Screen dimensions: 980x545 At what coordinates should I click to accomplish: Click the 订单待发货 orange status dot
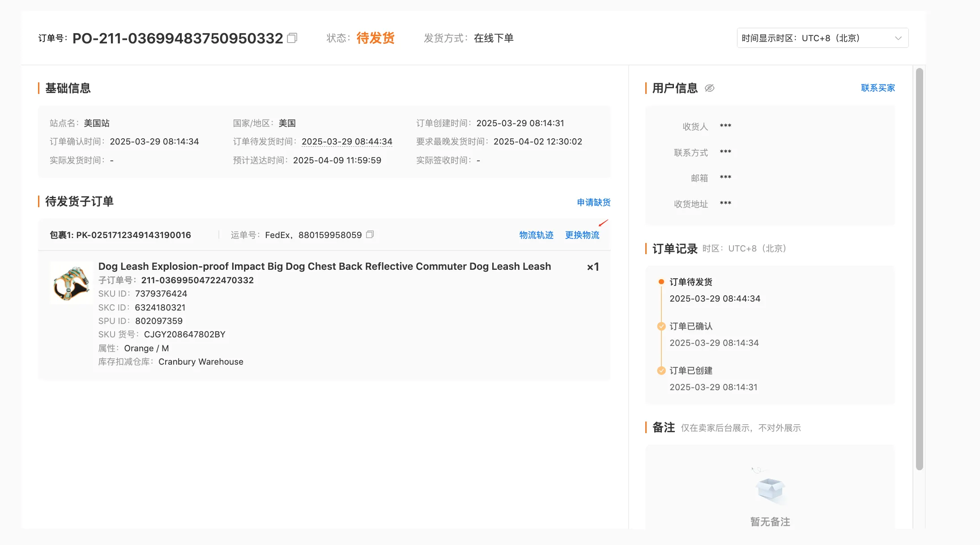coord(661,282)
